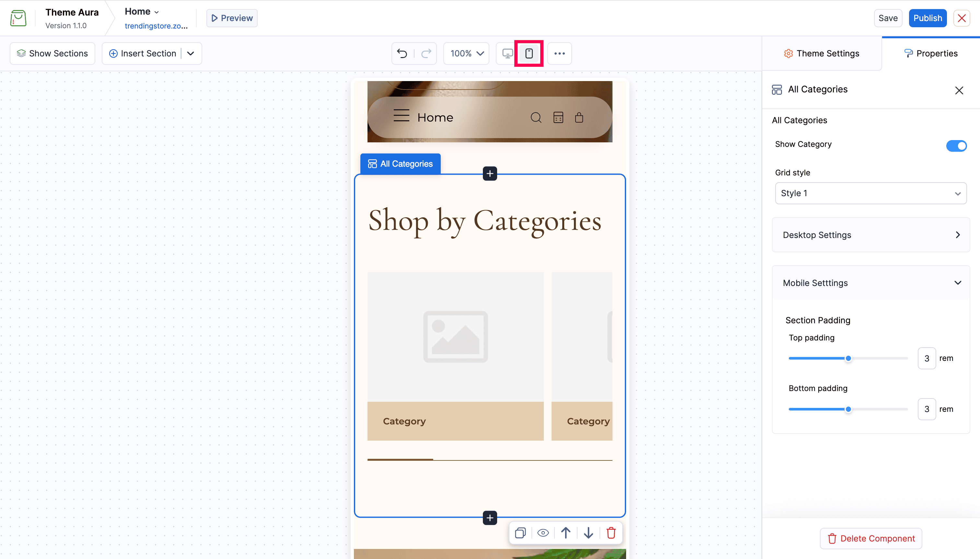Click the Insert Section button
980x559 pixels.
click(x=142, y=54)
